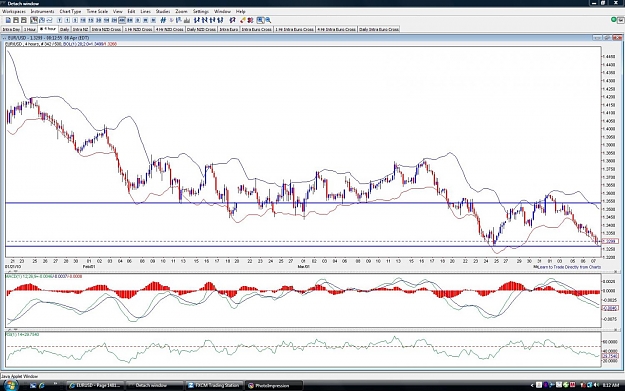The image size is (625, 391).
Task: Switch to the Daily workspace tab
Action: [65, 29]
